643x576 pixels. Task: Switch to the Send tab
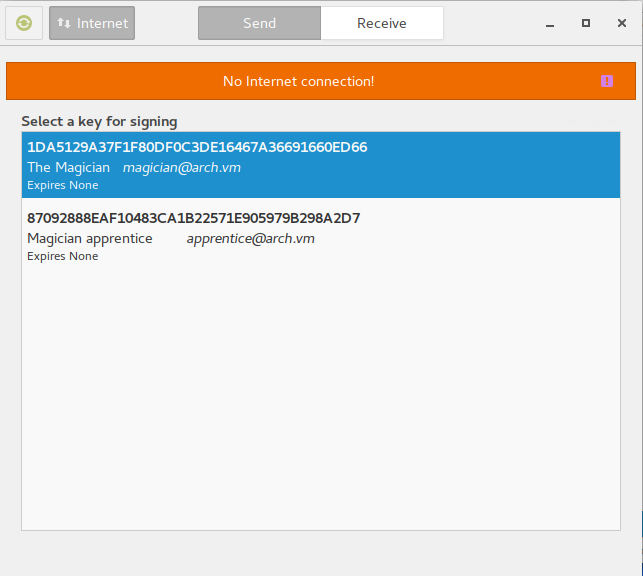259,23
